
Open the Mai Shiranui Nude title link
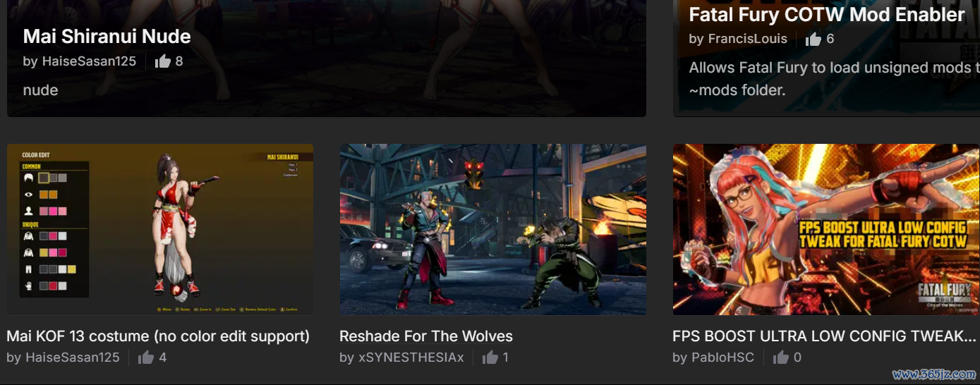click(x=107, y=36)
